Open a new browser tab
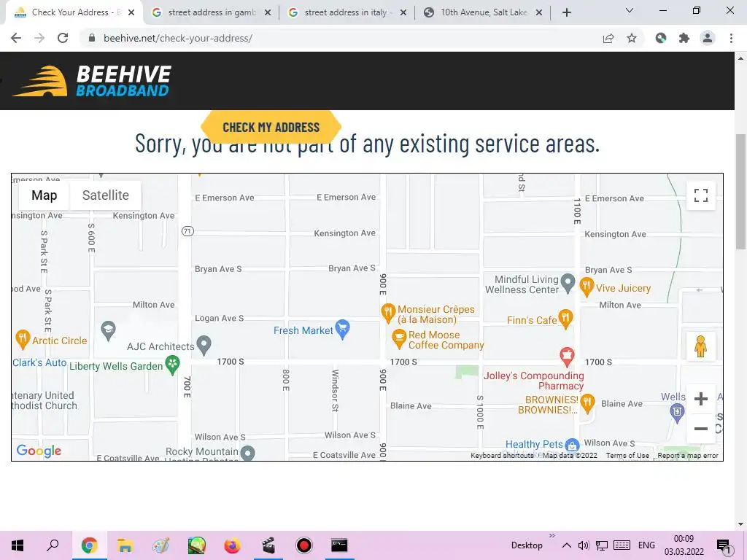 pos(566,12)
